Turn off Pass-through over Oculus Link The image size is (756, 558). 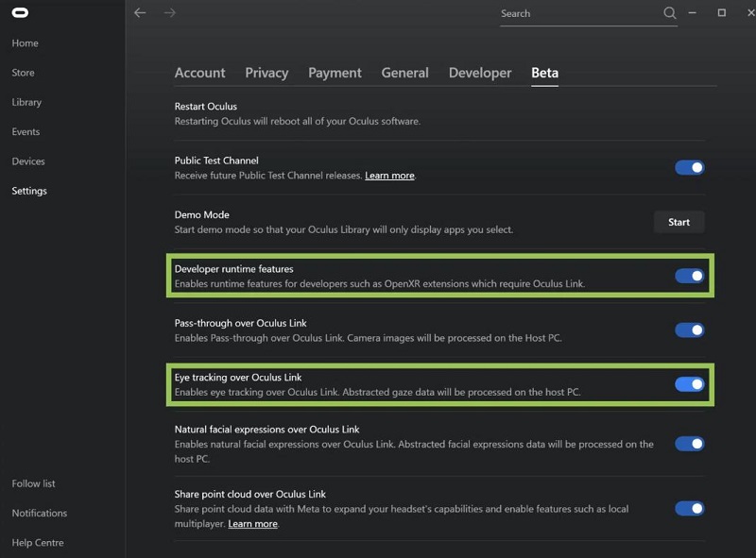point(689,330)
